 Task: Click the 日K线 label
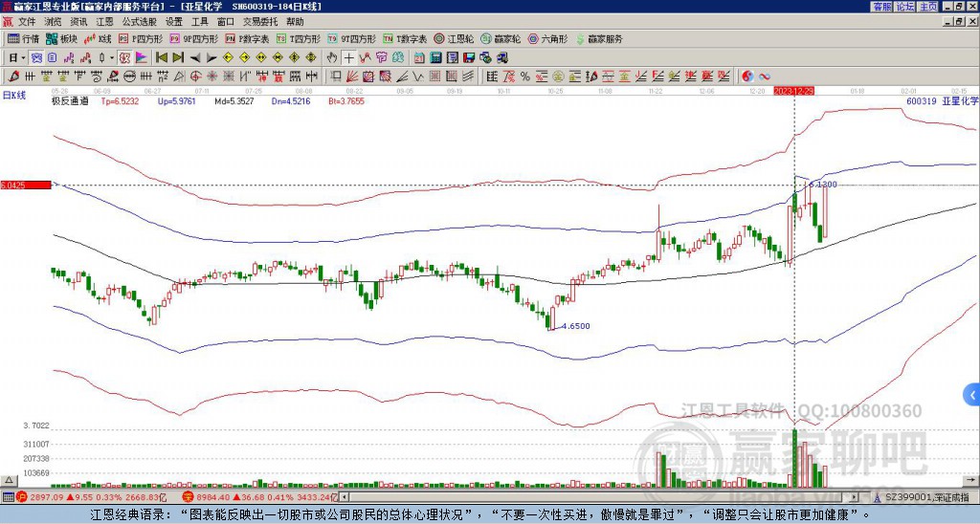point(14,96)
